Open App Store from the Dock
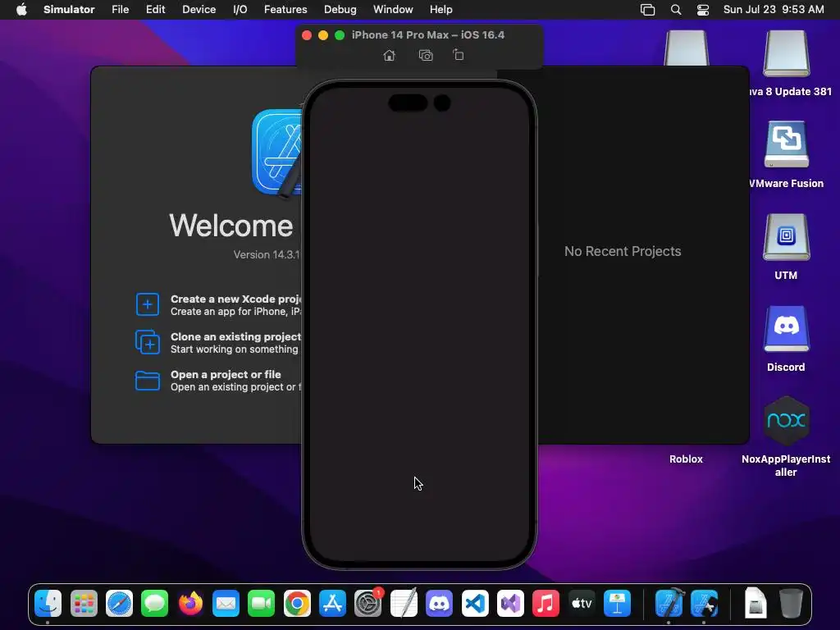 point(333,604)
